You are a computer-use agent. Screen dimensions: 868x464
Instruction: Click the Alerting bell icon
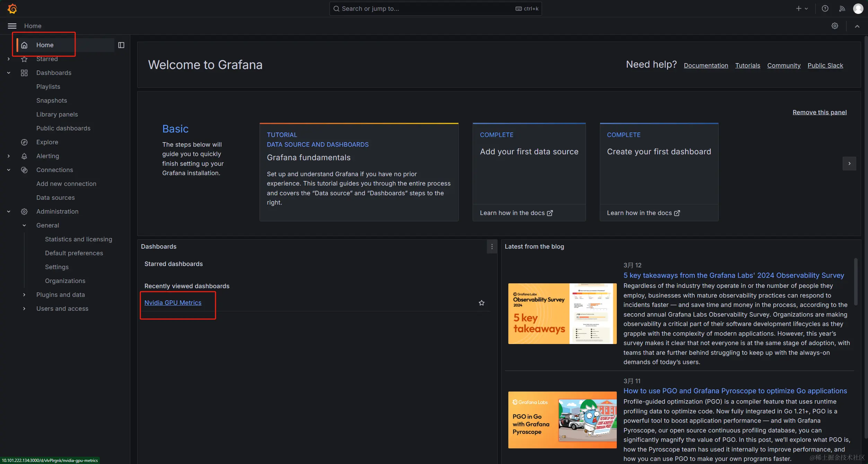(24, 156)
